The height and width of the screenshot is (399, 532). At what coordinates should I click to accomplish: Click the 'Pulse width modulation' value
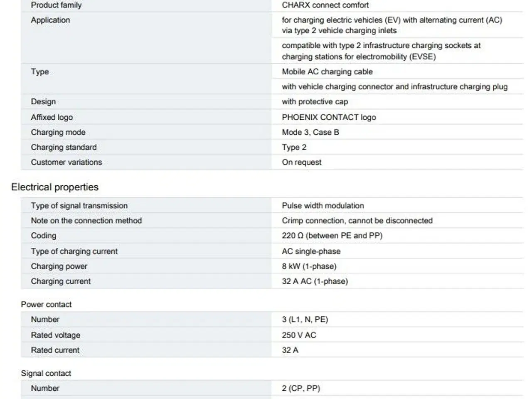coord(323,205)
